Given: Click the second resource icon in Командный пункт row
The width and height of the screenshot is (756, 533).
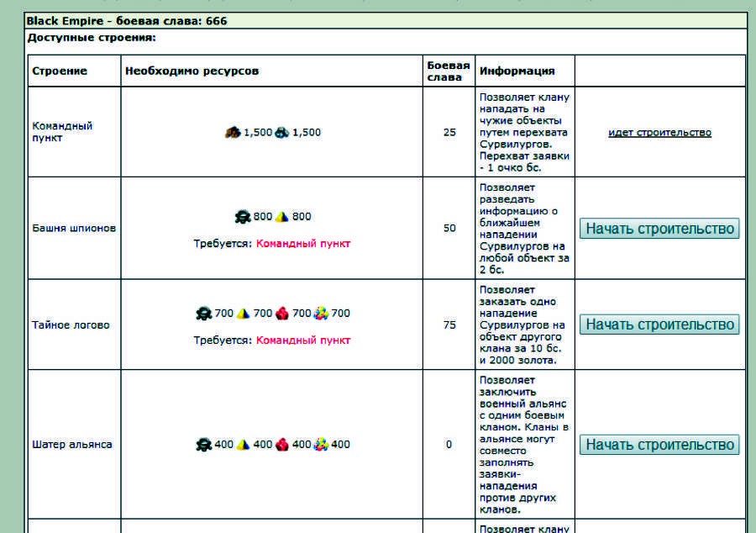Looking at the screenshot, I should click(282, 132).
